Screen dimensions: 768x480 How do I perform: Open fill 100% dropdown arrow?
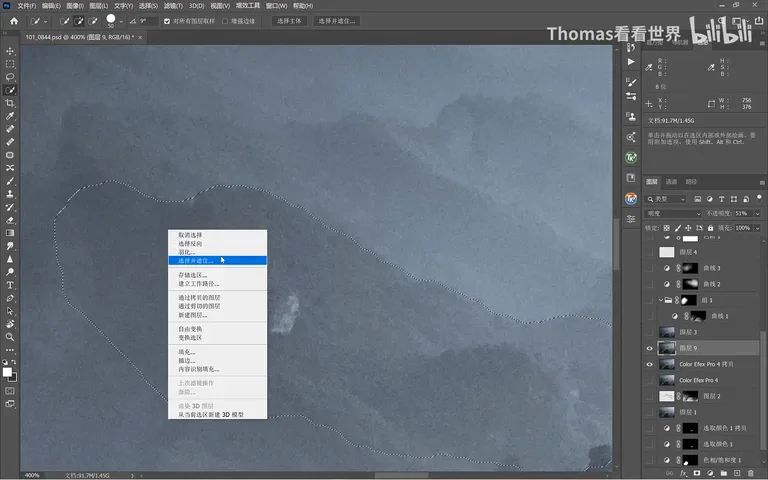click(757, 228)
